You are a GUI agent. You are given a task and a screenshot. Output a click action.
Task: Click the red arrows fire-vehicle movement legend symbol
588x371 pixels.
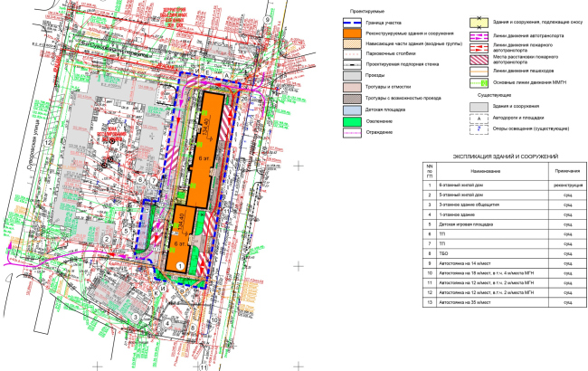click(479, 48)
